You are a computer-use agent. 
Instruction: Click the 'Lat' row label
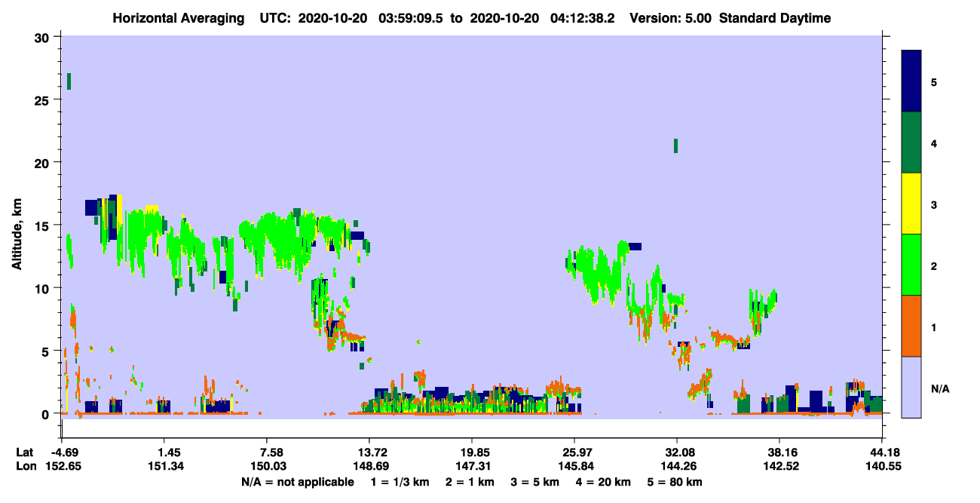[25, 452]
